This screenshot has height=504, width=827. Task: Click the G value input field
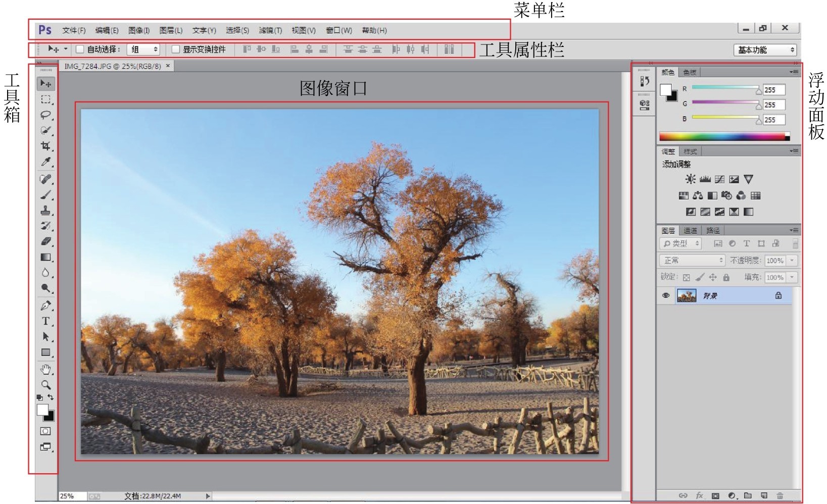[774, 105]
